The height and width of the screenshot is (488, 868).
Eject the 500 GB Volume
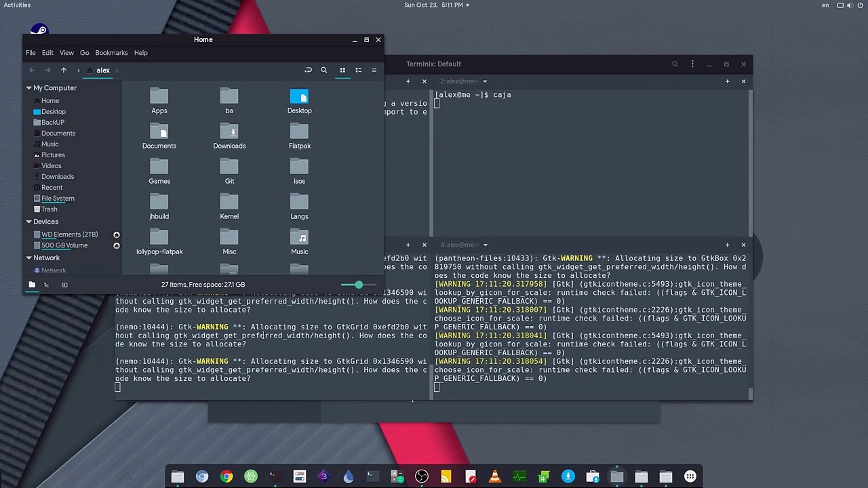[117, 245]
